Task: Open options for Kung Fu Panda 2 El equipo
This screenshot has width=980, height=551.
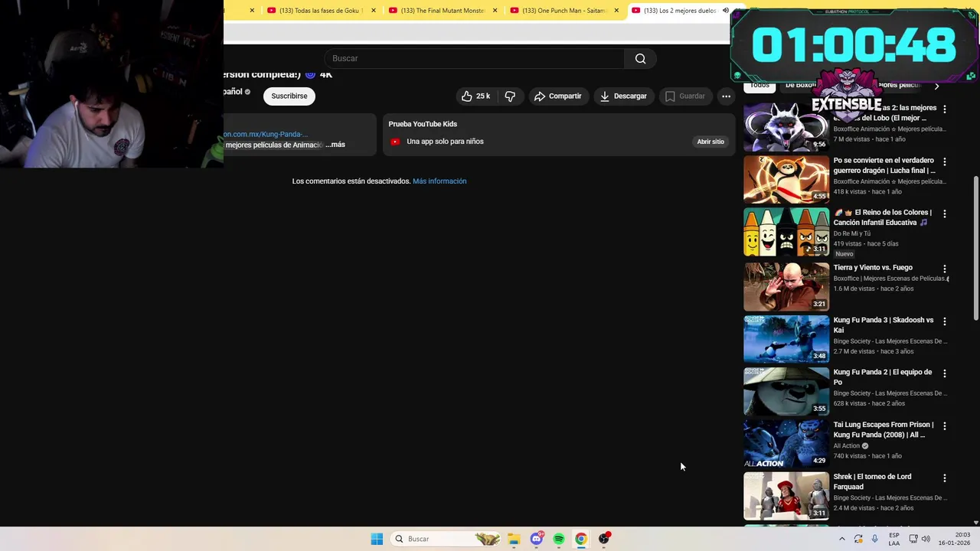Action: 944,373
